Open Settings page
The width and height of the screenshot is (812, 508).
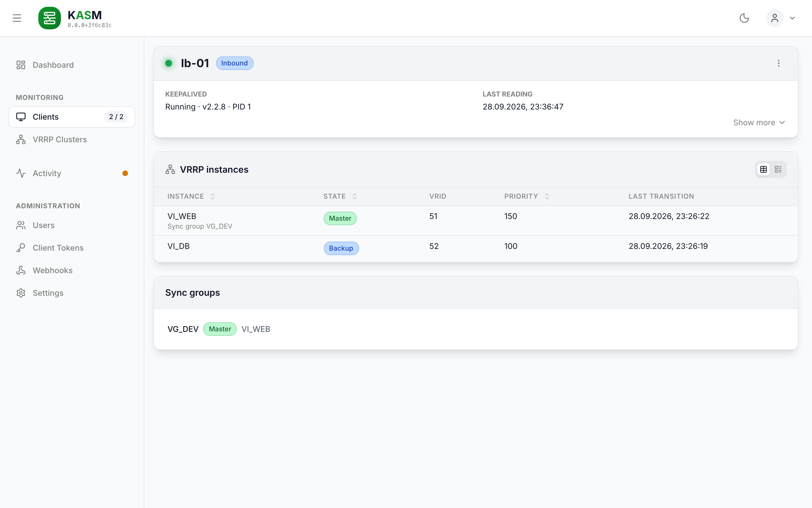72,293
